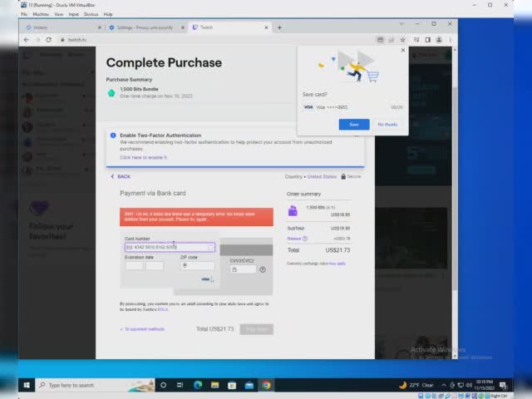
Task: Open VirtualBox Input menu
Action: tap(74, 14)
